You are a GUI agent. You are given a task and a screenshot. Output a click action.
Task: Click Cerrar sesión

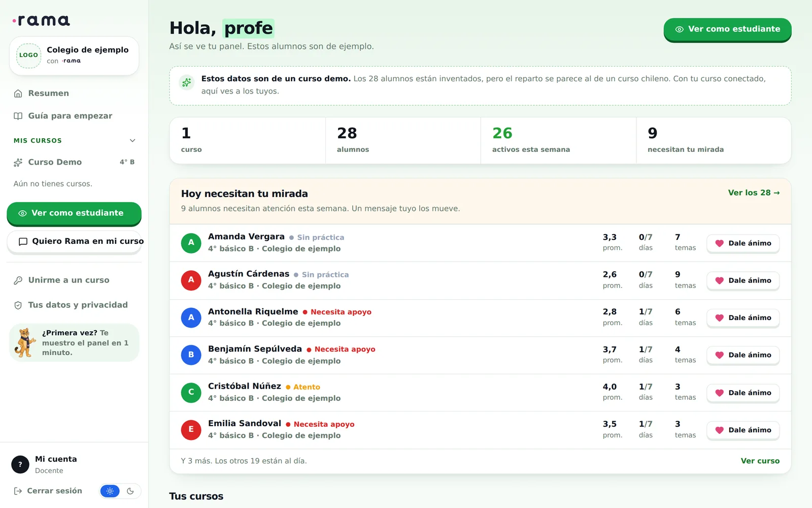click(47, 491)
